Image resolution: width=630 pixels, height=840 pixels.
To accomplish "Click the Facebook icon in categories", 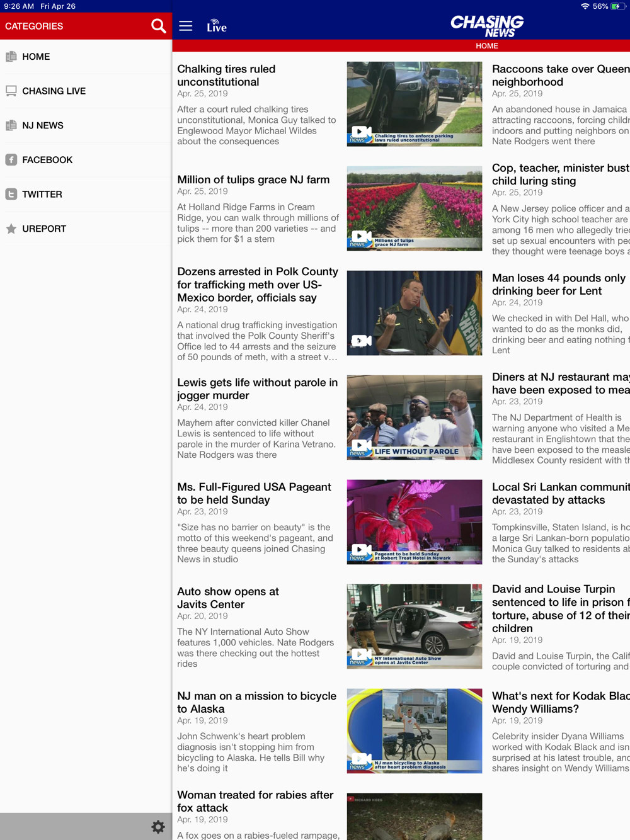I will click(11, 160).
